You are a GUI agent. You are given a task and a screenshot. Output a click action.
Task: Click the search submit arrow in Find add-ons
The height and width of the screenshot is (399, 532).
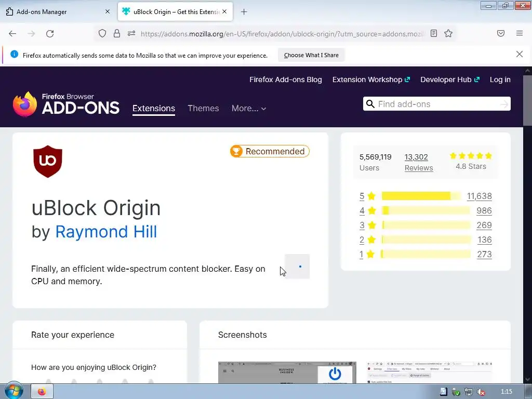[504, 104]
